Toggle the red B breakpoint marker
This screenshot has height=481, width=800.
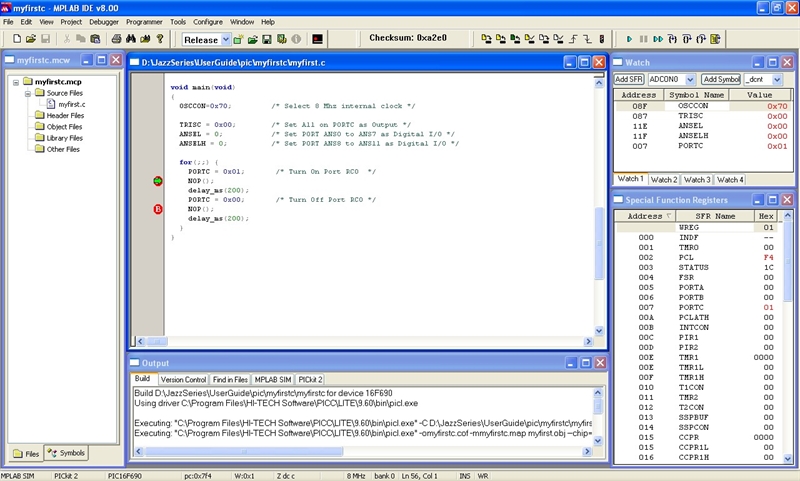tap(158, 209)
